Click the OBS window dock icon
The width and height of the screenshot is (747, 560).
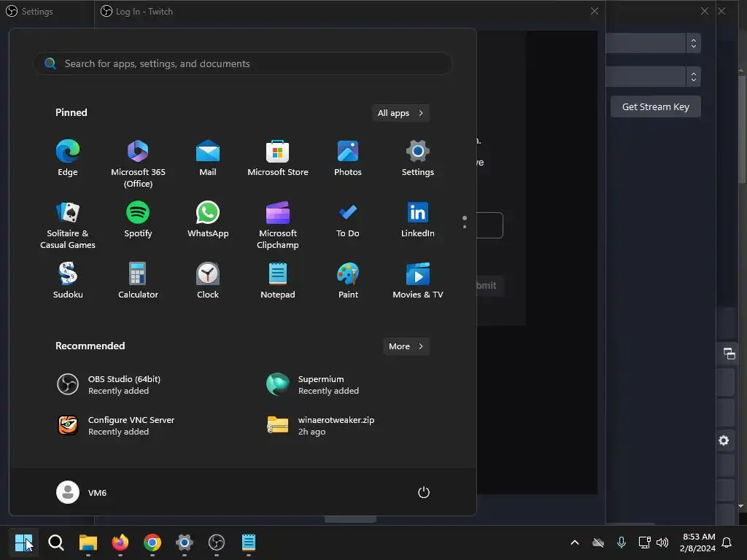(x=729, y=354)
